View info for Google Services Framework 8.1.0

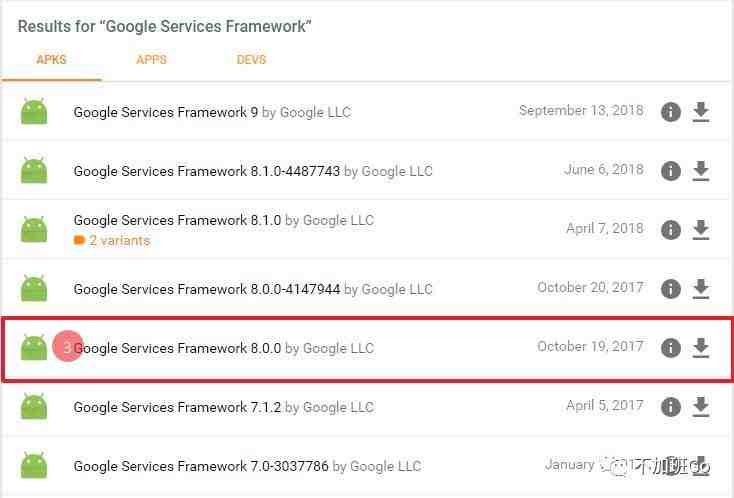pos(670,230)
